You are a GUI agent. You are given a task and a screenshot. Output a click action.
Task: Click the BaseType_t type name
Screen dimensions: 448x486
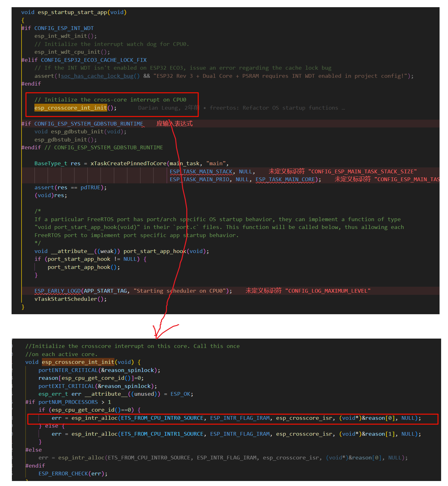click(51, 164)
